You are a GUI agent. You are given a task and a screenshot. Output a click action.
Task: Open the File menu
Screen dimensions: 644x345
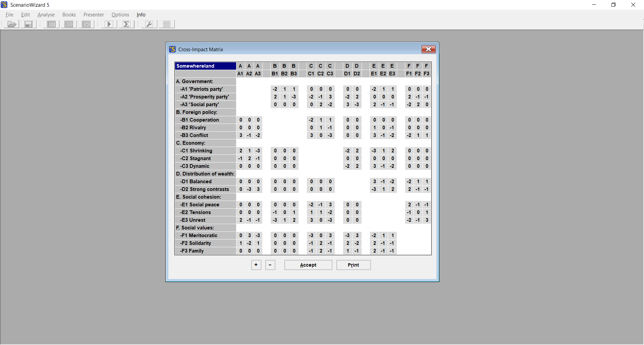(x=9, y=15)
